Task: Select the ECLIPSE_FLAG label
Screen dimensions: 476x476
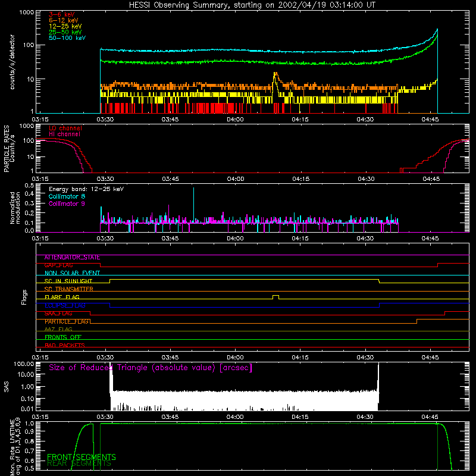Action: coord(65,305)
